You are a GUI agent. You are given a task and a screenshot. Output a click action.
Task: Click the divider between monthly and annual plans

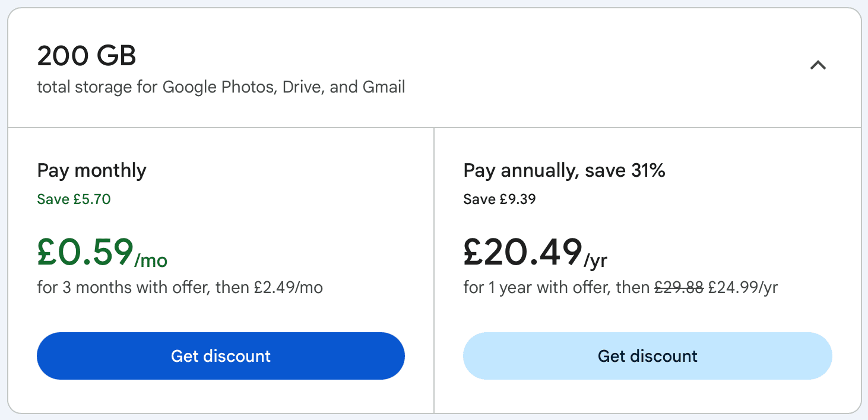point(435,270)
